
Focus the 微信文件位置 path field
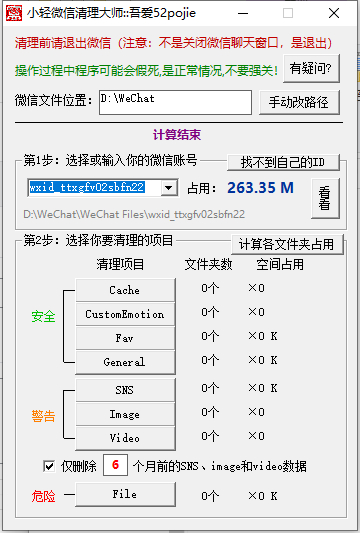tap(175, 102)
